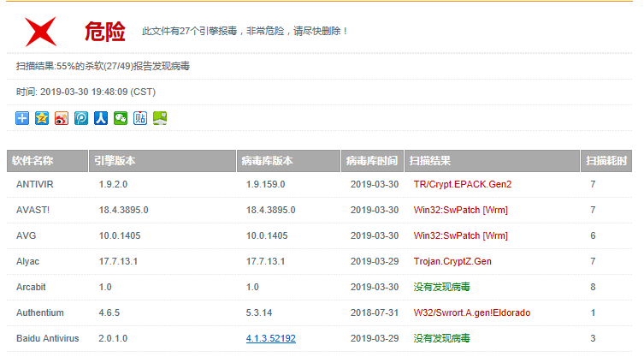Viewport: 644px width, 357px height.
Task: Share to WeChat green bubbles icon
Action: (121, 118)
